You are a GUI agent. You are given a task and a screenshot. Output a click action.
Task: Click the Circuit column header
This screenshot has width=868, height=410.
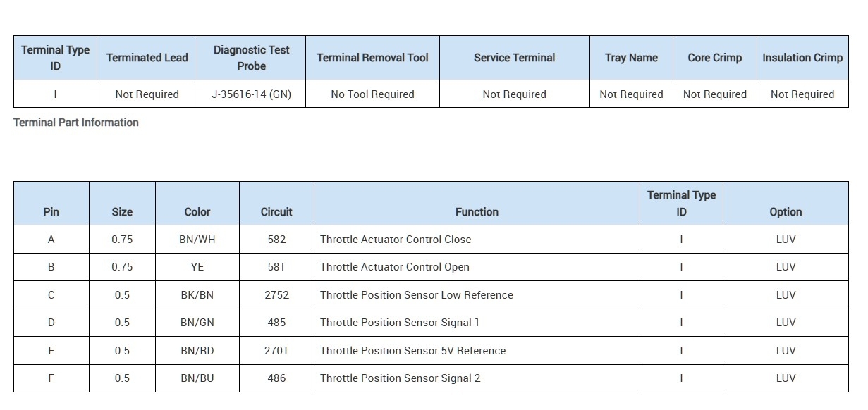pos(276,211)
